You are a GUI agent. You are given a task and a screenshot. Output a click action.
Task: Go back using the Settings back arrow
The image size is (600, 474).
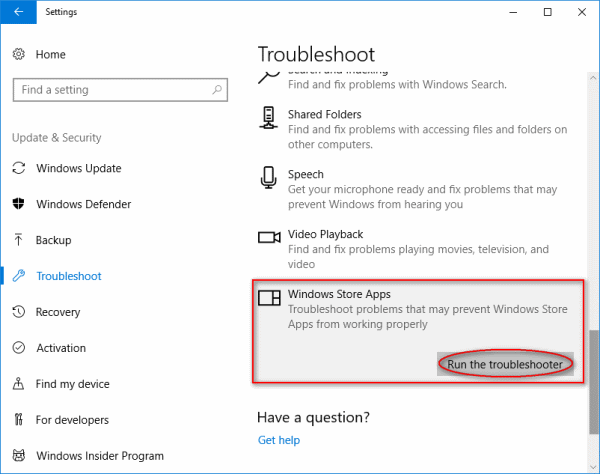(18, 12)
